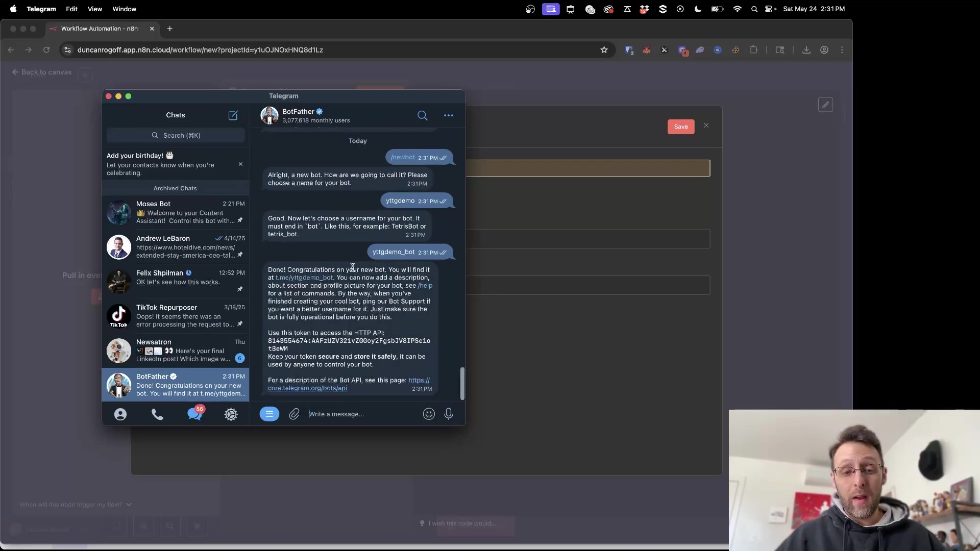Click the /help command link
This screenshot has height=551, width=980.
(x=425, y=286)
